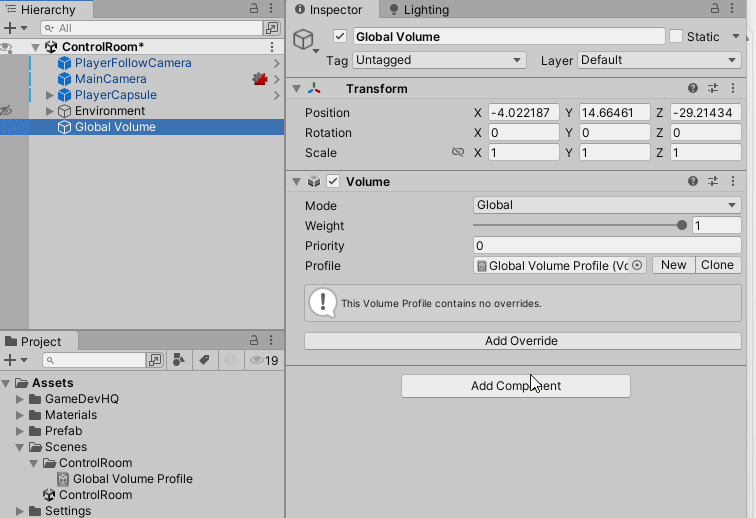Viewport: 756px width, 518px height.
Task: Open the Volume component help icon
Action: tap(693, 181)
